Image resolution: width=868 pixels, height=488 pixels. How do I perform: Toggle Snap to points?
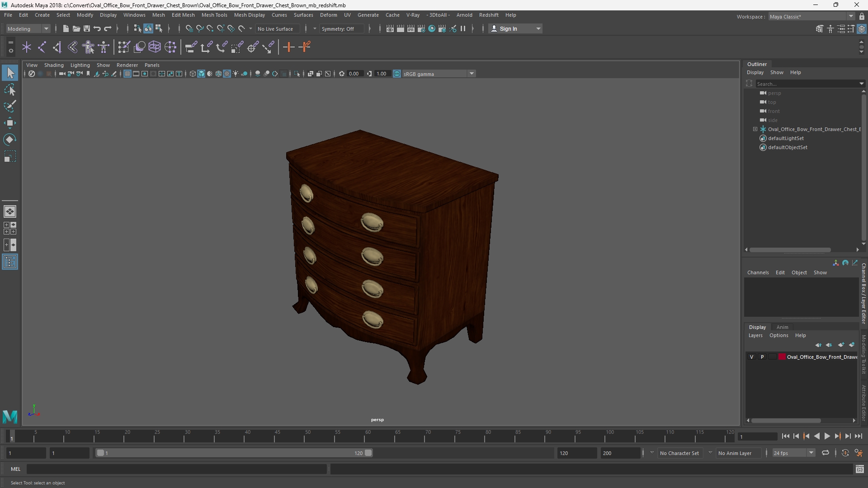click(x=210, y=28)
